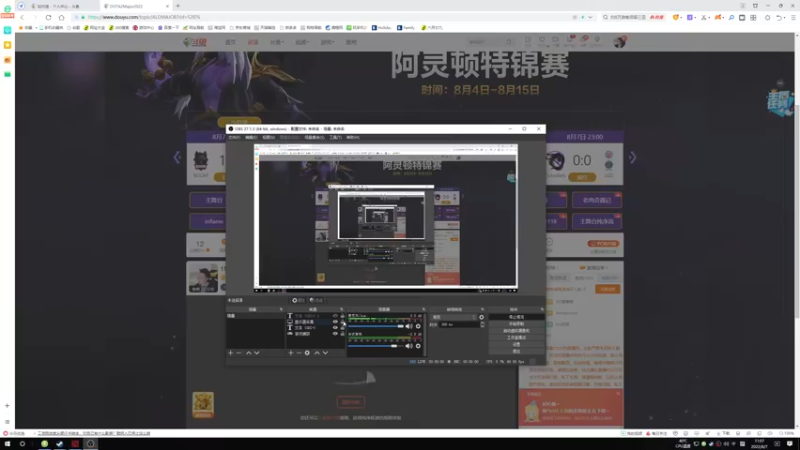
Task: Open second mixer channel settings gear
Action: click(x=418, y=346)
